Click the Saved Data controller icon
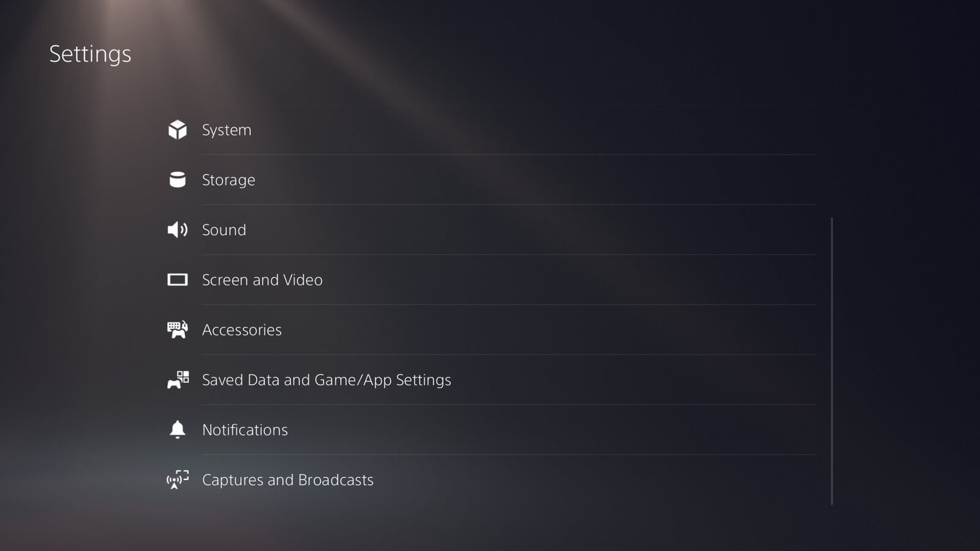The image size is (980, 551). (178, 380)
